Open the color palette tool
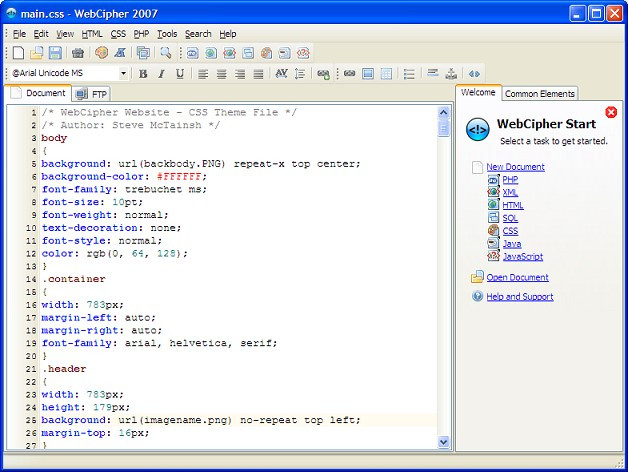Screen dimensions: 628x472 (x=101, y=53)
